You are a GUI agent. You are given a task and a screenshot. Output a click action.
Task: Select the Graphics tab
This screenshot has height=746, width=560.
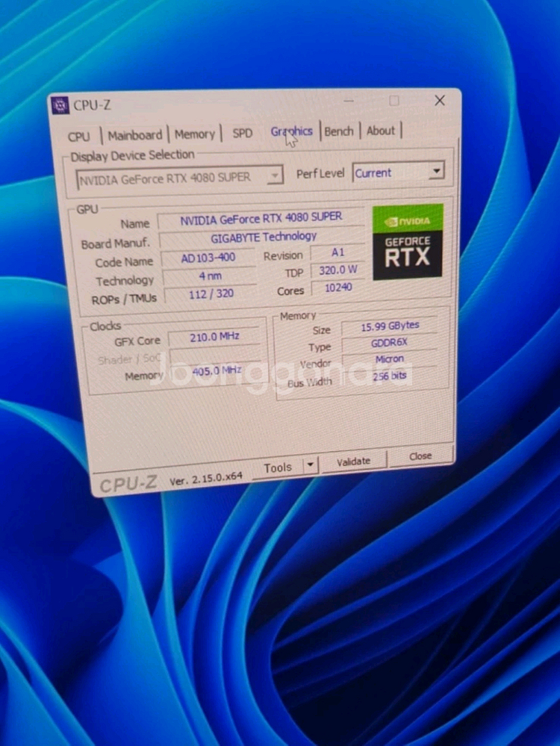[291, 131]
